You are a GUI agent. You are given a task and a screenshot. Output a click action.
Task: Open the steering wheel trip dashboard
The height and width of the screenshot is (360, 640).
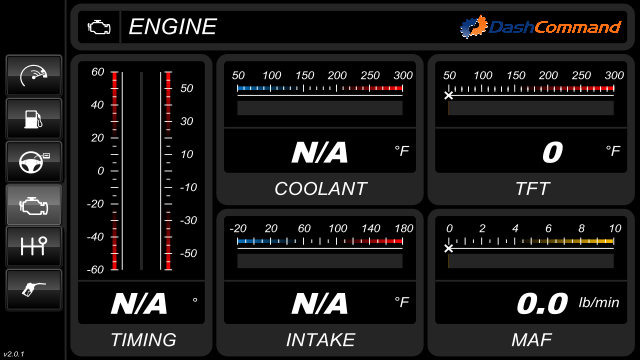pos(33,162)
